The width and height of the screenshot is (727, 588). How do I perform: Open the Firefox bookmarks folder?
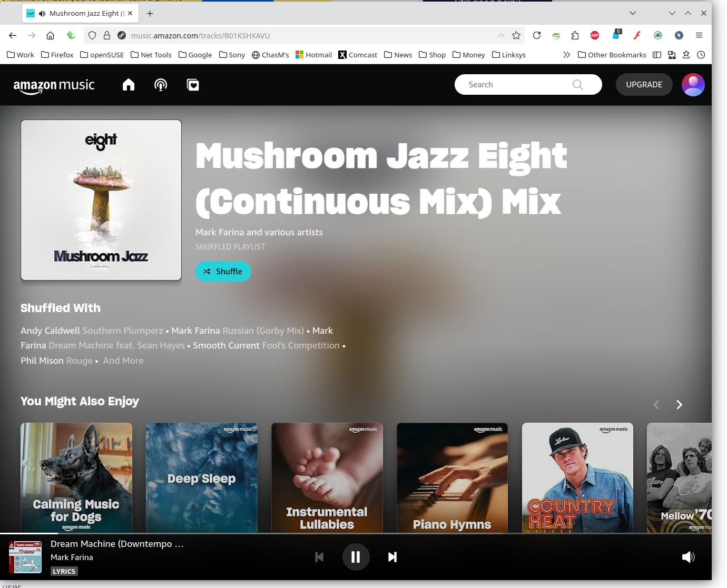click(57, 55)
